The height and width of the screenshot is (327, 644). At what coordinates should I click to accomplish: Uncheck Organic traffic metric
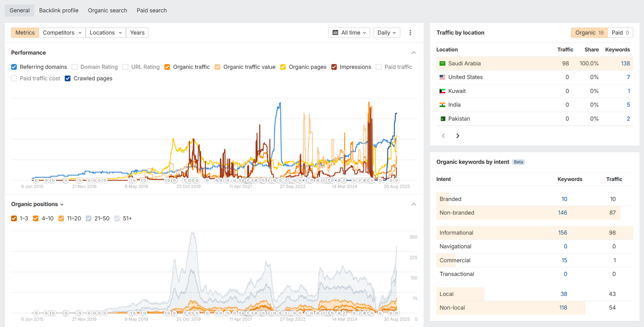click(167, 67)
